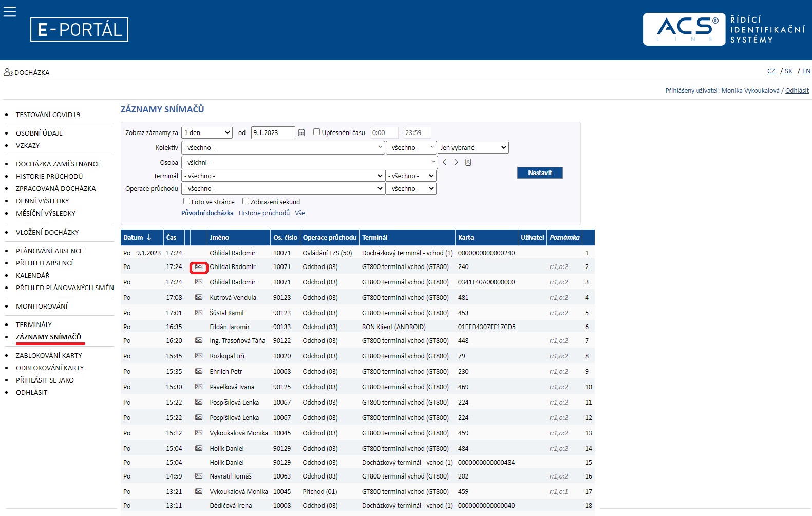Image resolution: width=812 pixels, height=516 pixels.
Task: Open photo for Holík Daniel card 484
Action: click(199, 448)
